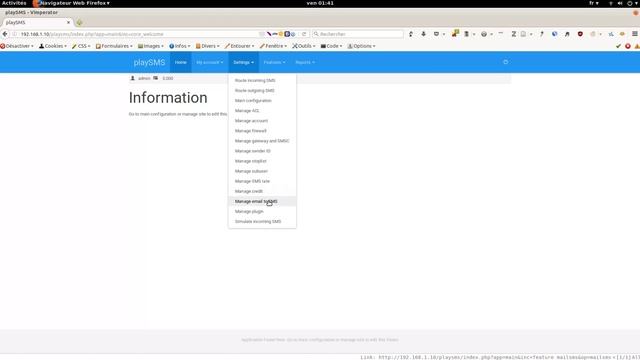Open the Reports menu in navbar
Viewport: 640px width, 360px height.
[x=305, y=62]
